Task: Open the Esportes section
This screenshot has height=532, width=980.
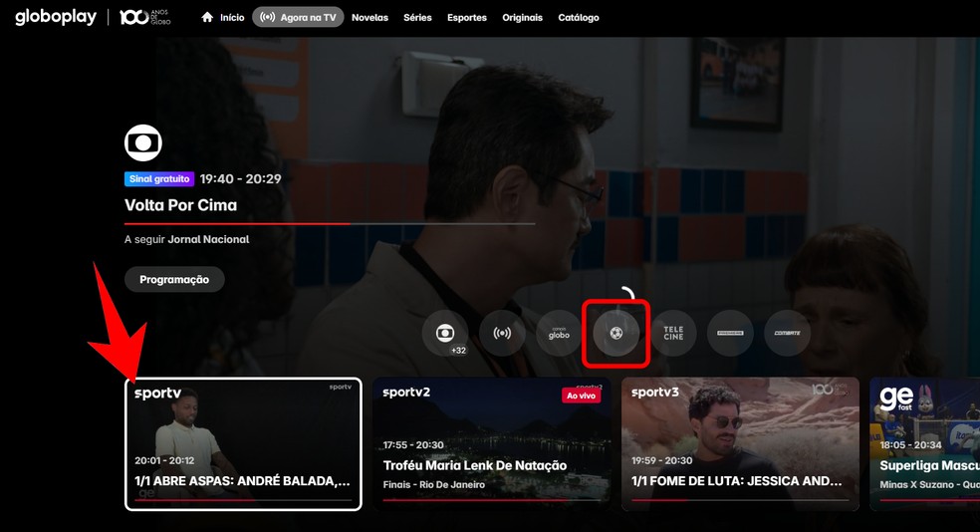Action: pos(467,18)
